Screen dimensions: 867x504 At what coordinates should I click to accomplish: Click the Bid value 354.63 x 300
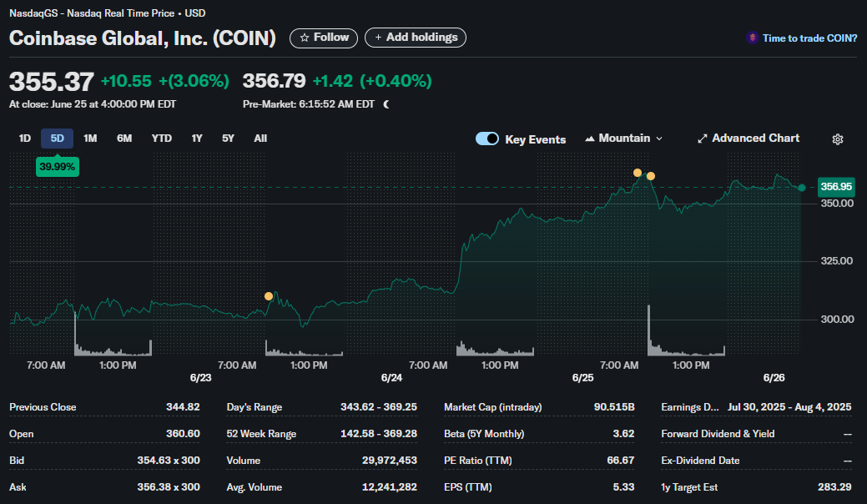169,461
